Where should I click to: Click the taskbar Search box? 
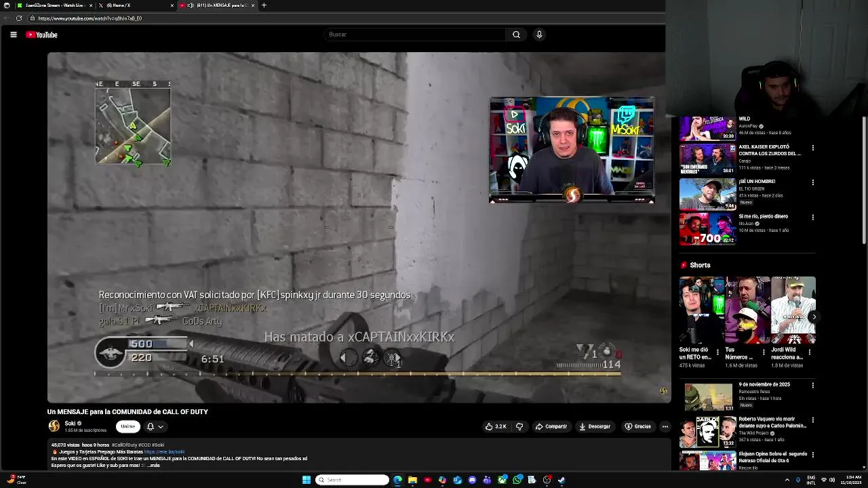pos(352,480)
